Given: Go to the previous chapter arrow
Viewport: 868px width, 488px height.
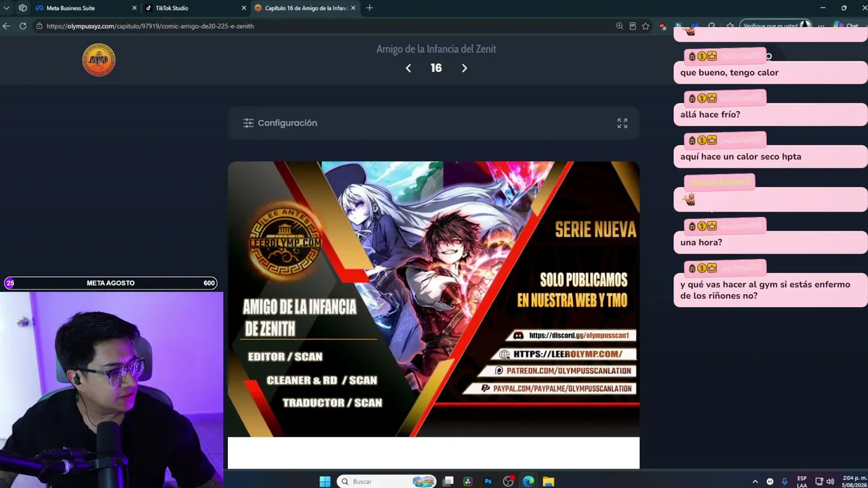Looking at the screenshot, I should 408,68.
